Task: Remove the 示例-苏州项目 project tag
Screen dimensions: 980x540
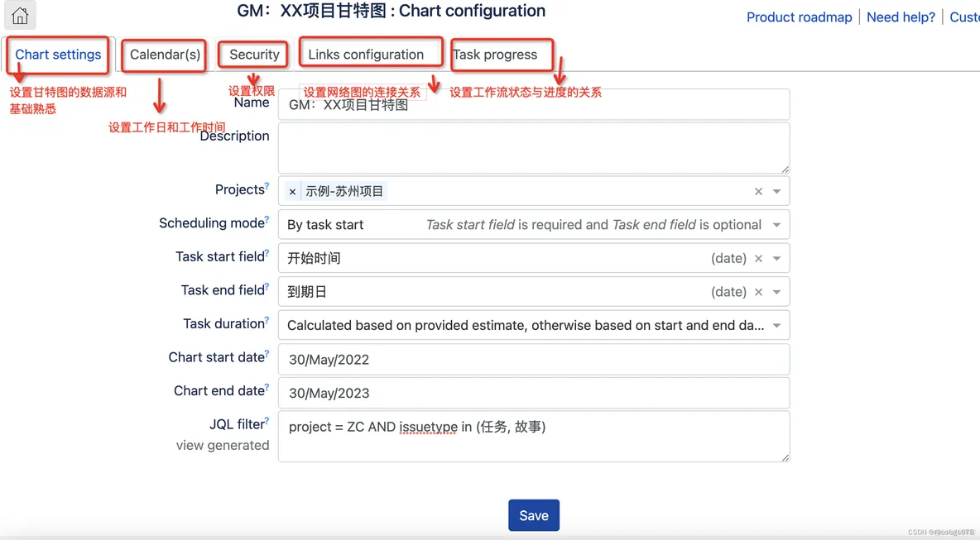Action: click(292, 192)
